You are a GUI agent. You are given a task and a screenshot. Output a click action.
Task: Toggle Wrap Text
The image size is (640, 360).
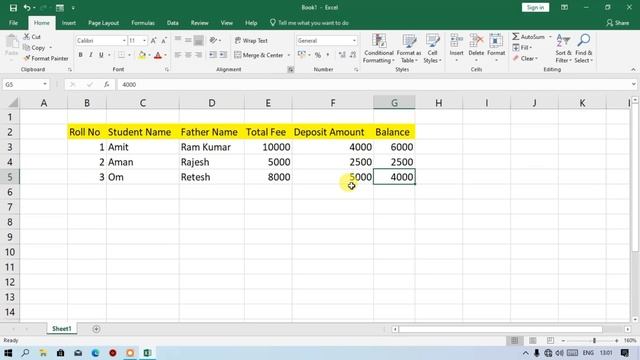pyautogui.click(x=251, y=40)
